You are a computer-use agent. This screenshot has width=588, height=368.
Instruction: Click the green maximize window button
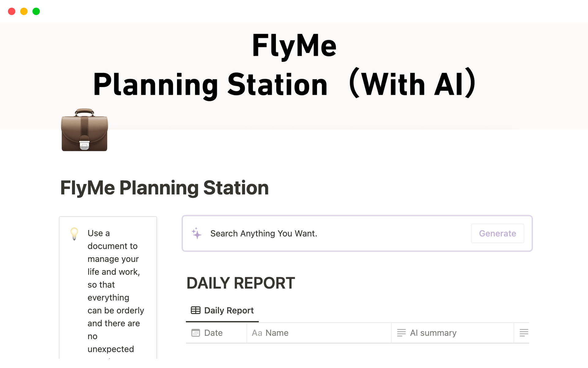click(x=36, y=11)
